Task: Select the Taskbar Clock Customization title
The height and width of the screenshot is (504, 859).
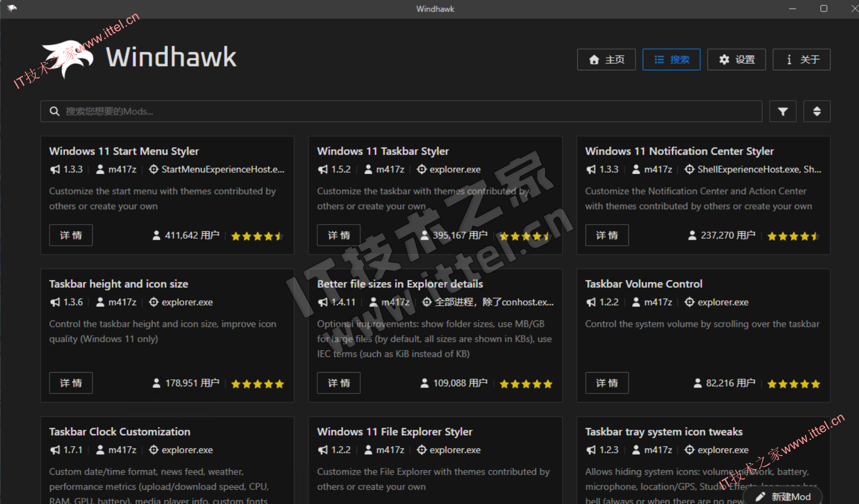Action: [119, 432]
